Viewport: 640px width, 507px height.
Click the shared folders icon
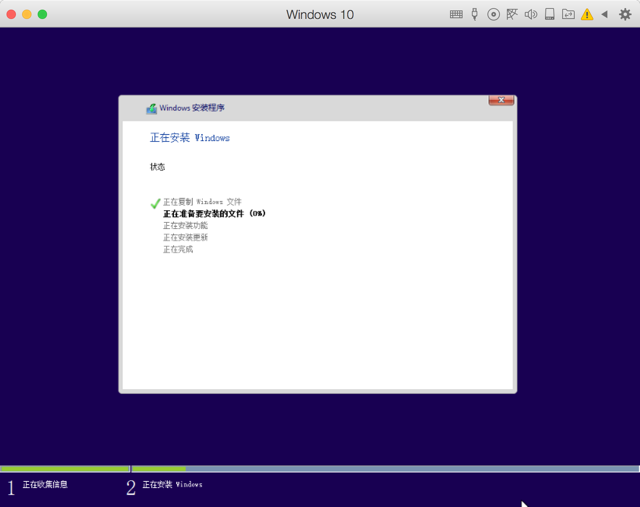(568, 15)
